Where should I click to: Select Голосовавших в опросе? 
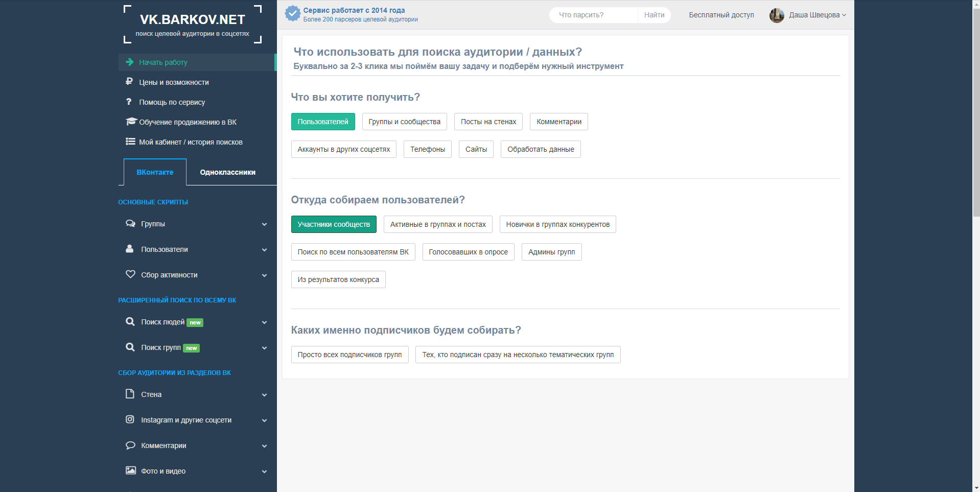[x=469, y=252]
